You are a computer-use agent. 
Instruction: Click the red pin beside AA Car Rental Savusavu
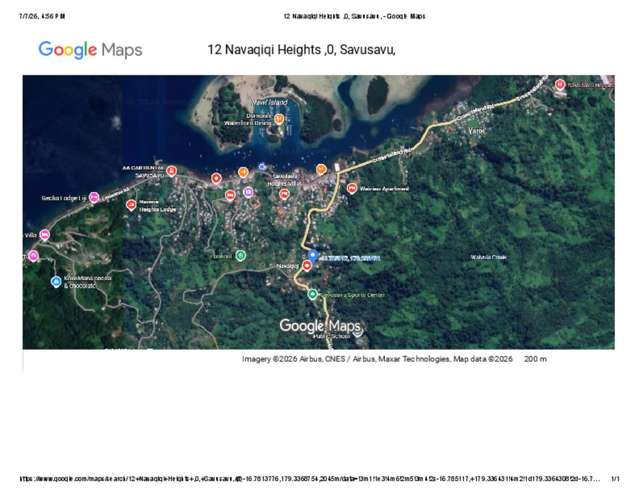tap(172, 171)
